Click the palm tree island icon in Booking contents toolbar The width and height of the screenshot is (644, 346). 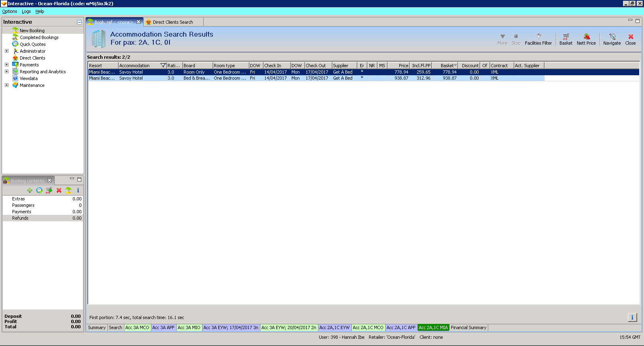point(68,190)
